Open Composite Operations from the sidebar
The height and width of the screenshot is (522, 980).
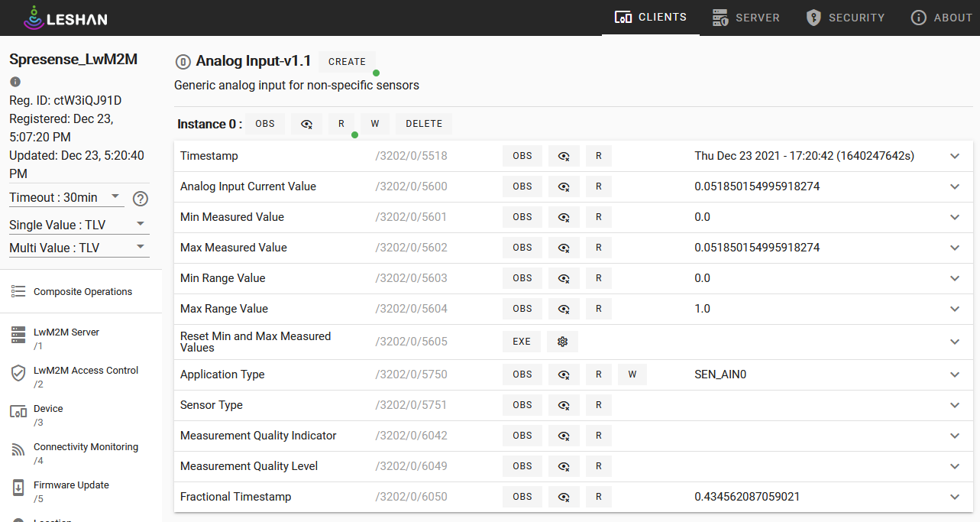tap(82, 292)
